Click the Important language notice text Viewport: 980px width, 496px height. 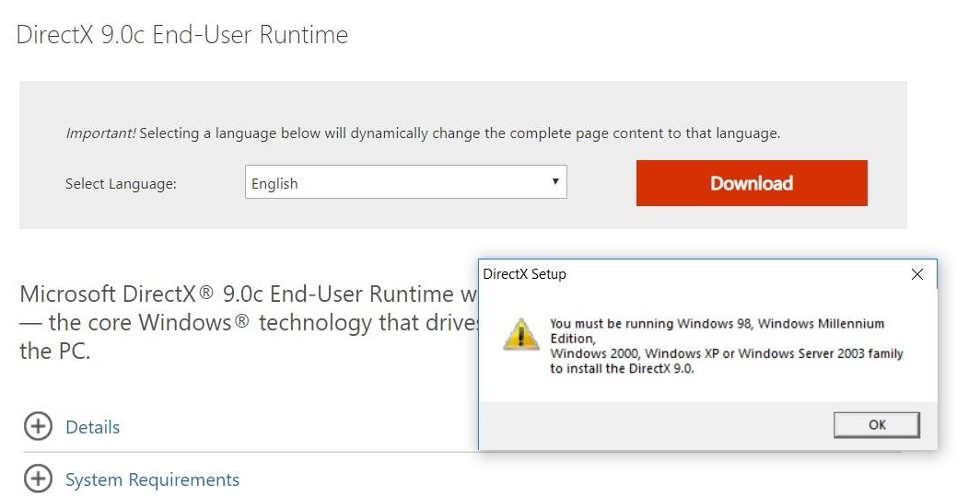pos(423,133)
